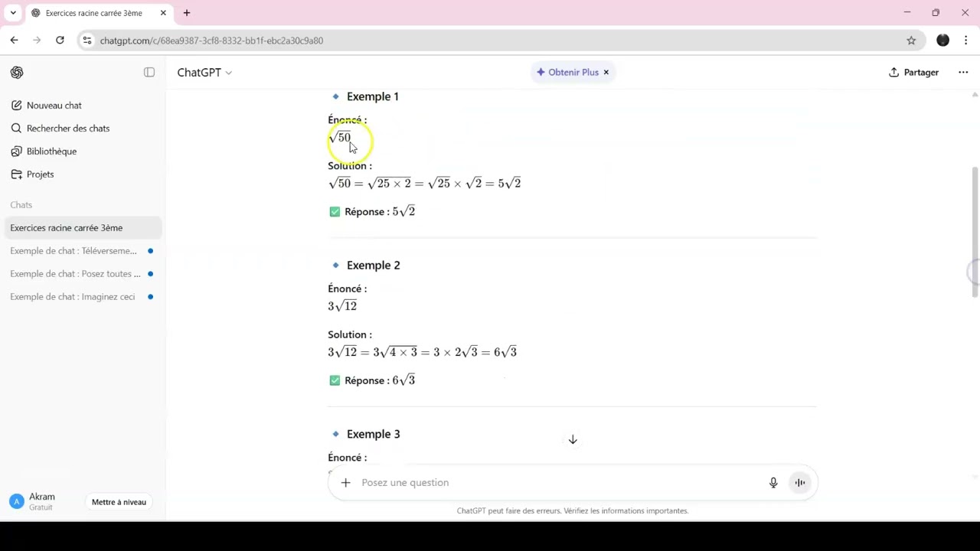Viewport: 980px width, 551px height.
Task: Click the Exemple 1 heading
Action: [x=372, y=96]
